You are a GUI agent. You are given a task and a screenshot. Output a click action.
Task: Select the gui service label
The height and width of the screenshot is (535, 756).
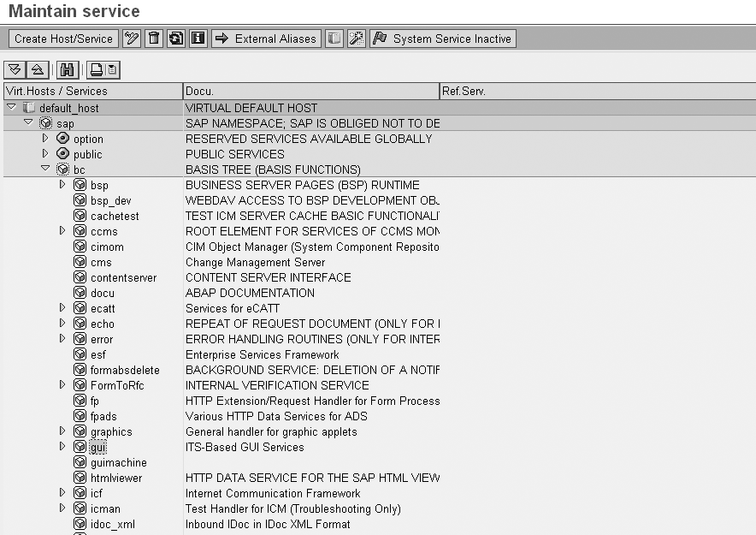[97, 448]
